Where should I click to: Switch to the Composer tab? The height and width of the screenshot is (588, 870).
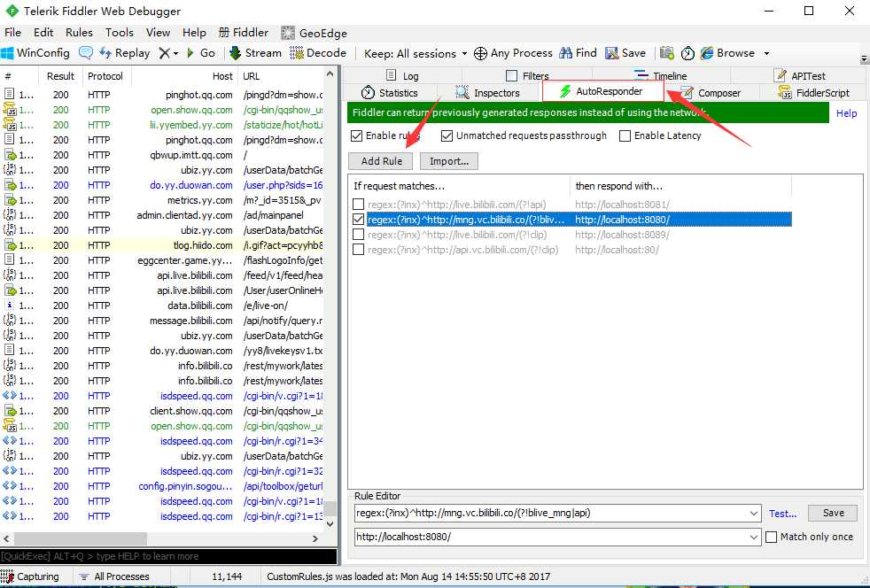[712, 93]
